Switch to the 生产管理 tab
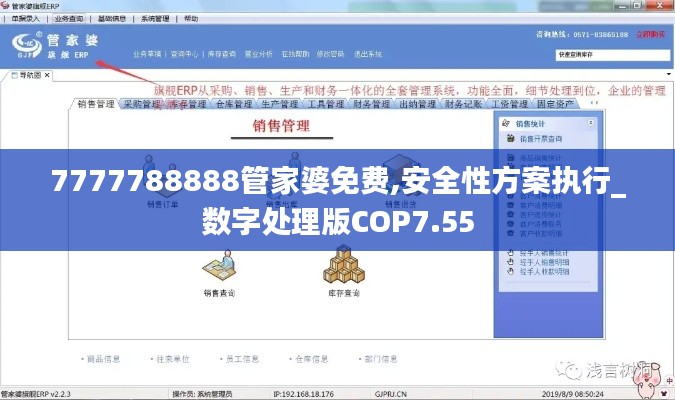Screen dimensions: 675x400 coord(280,104)
